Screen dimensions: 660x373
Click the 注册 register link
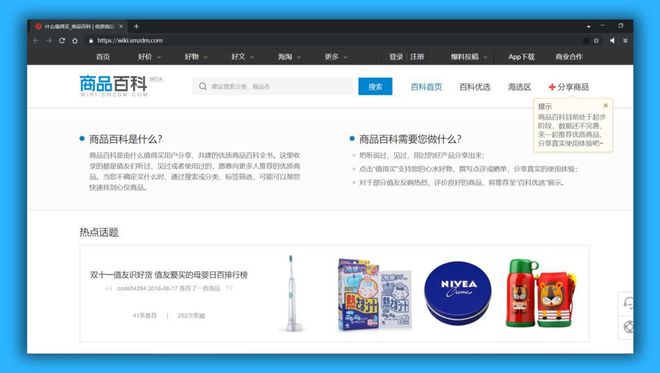(417, 56)
